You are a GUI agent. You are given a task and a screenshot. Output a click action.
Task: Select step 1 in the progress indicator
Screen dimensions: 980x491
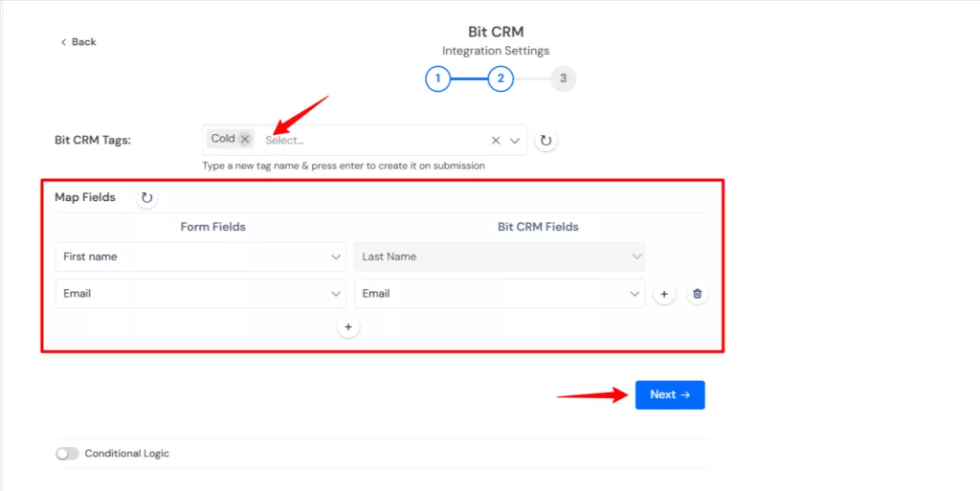[438, 78]
